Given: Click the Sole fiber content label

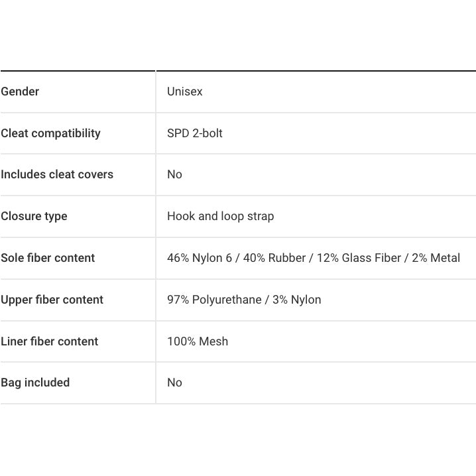Looking at the screenshot, I should (x=48, y=258).
